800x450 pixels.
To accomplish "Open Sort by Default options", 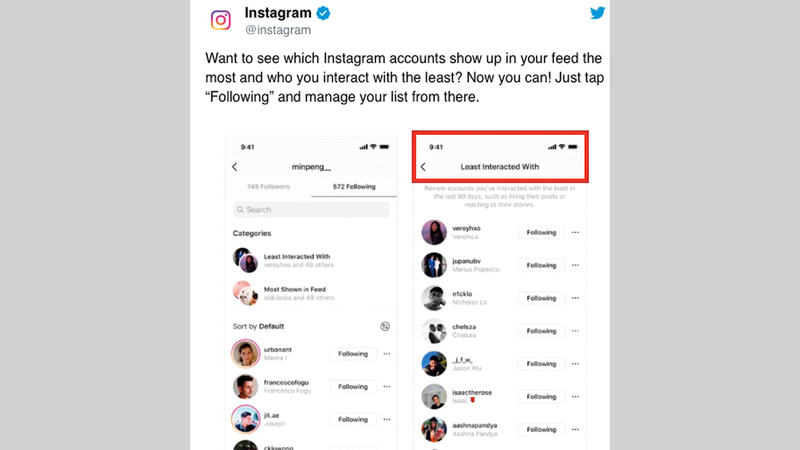I will click(x=259, y=326).
